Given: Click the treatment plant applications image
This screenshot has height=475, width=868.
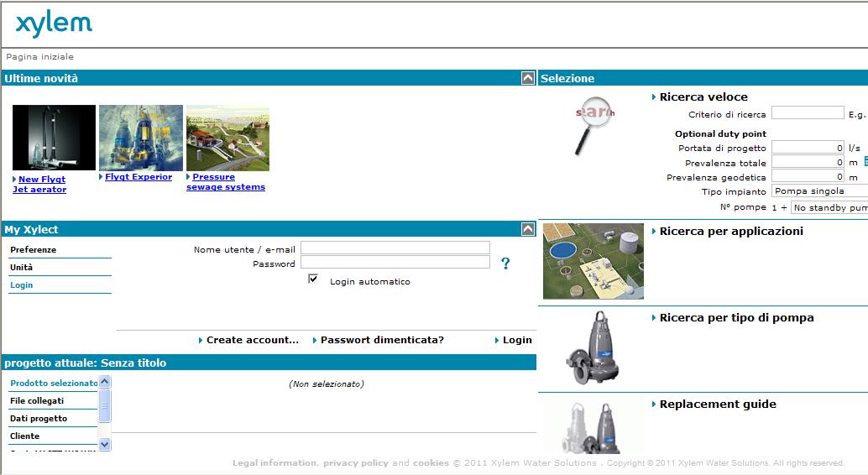Looking at the screenshot, I should 593,261.
